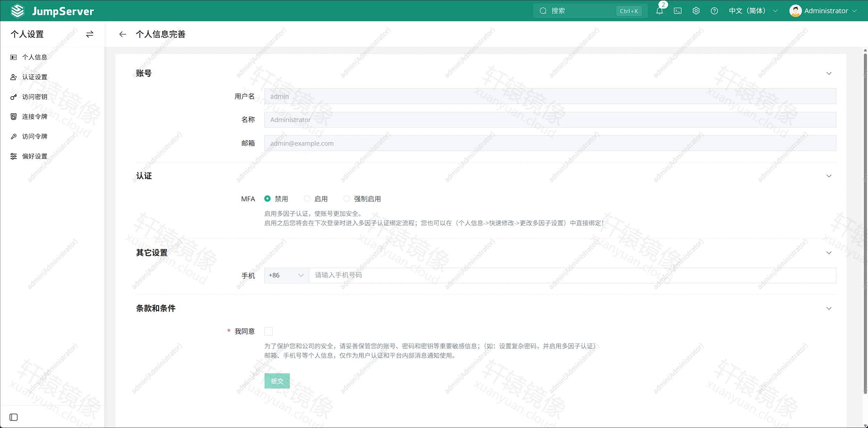Viewport: 868px width, 428px height.
Task: Open the +86 country code dropdown
Action: [287, 275]
